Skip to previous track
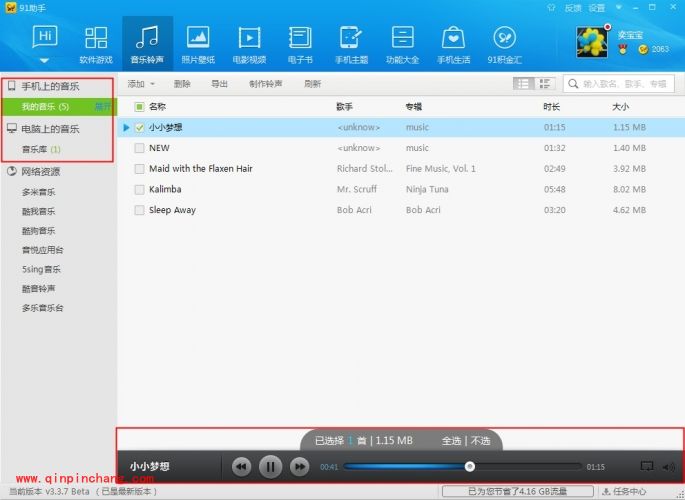The width and height of the screenshot is (685, 500). [x=242, y=467]
